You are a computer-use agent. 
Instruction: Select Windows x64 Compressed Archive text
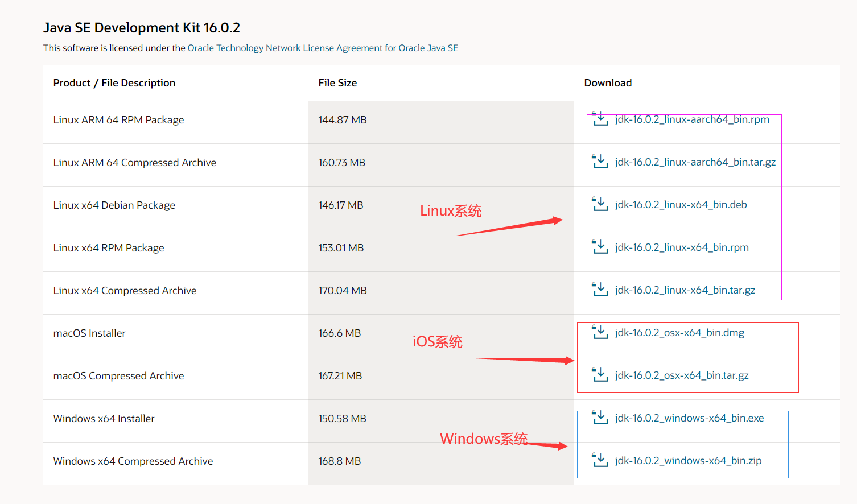click(x=133, y=461)
